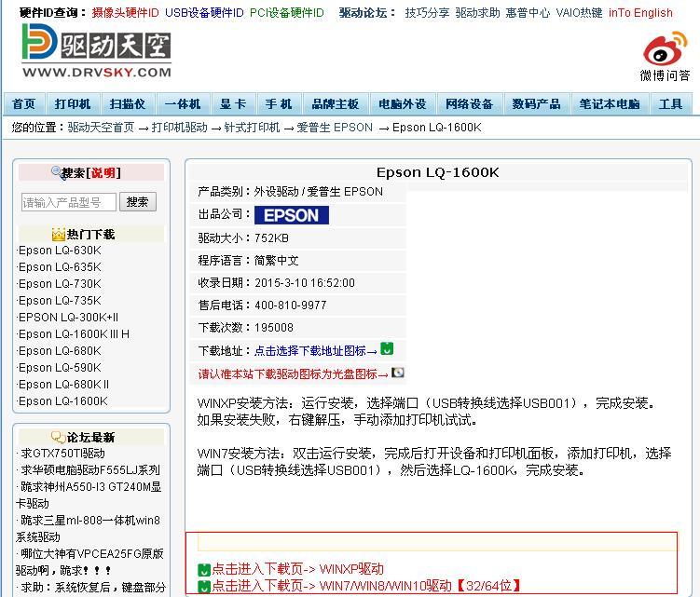The width and height of the screenshot is (700, 597).
Task: Open the 扫描仪 nav tab
Action: pos(128,104)
